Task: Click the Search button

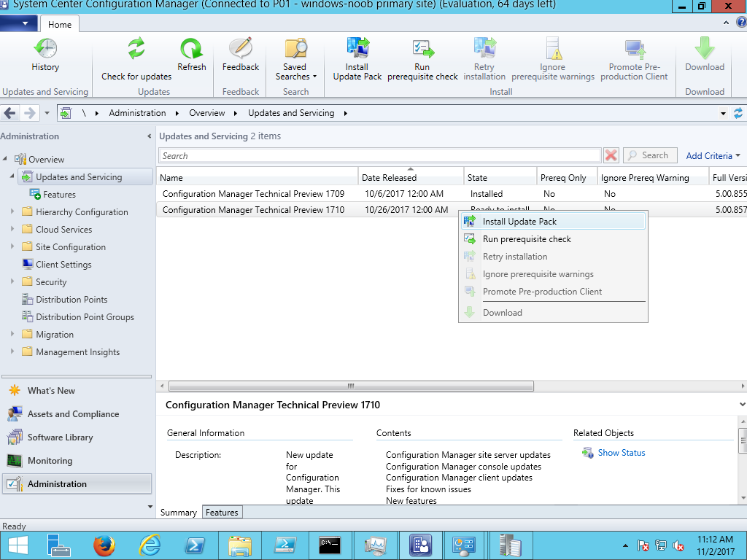Action: pos(650,155)
